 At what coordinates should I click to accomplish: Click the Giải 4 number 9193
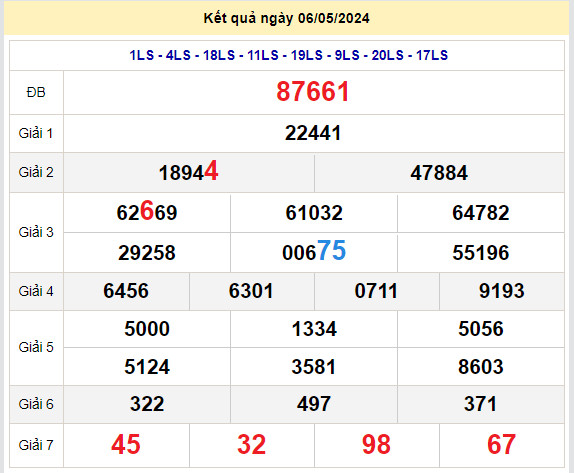point(502,291)
